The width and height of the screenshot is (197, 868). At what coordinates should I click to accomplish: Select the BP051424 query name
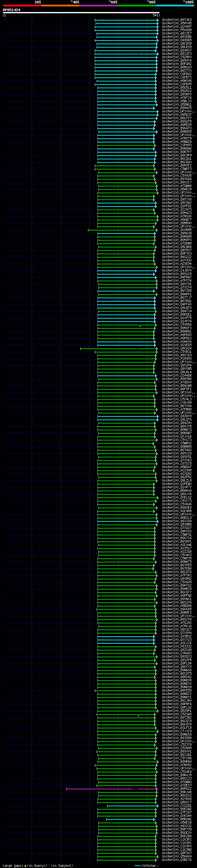[x=11, y=10]
